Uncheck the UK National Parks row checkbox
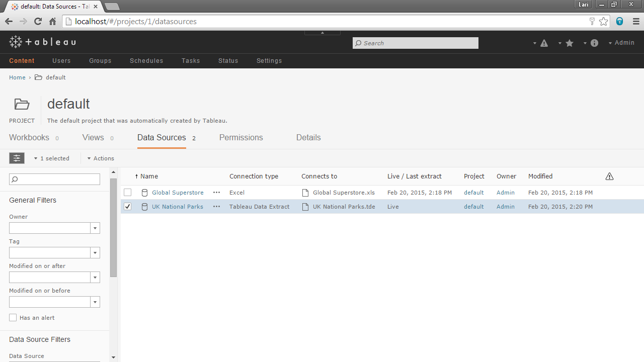Screen dimensions: 644x362 128,207
